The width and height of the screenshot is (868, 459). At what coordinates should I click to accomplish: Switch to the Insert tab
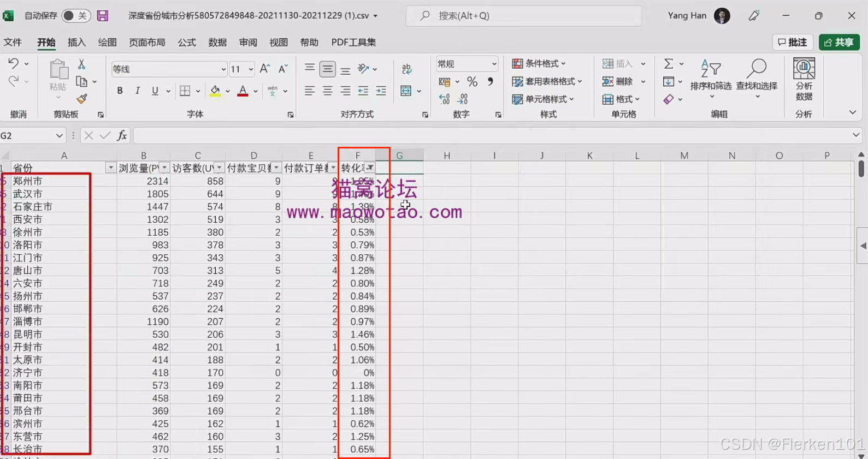(x=76, y=42)
